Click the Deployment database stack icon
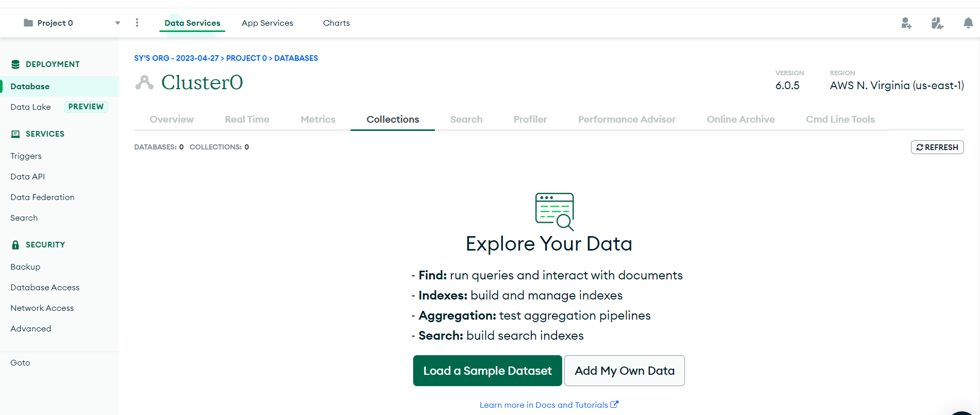 15,64
